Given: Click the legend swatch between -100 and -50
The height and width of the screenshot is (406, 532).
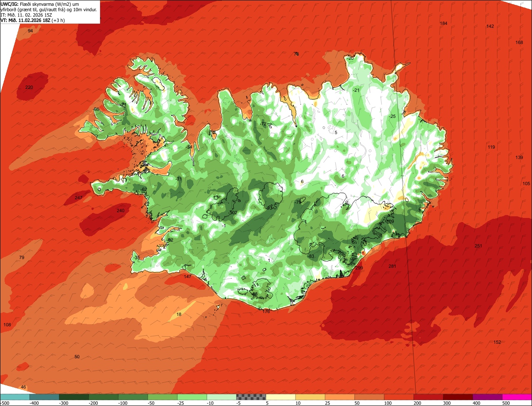Looking at the screenshot, I should [x=133, y=397].
